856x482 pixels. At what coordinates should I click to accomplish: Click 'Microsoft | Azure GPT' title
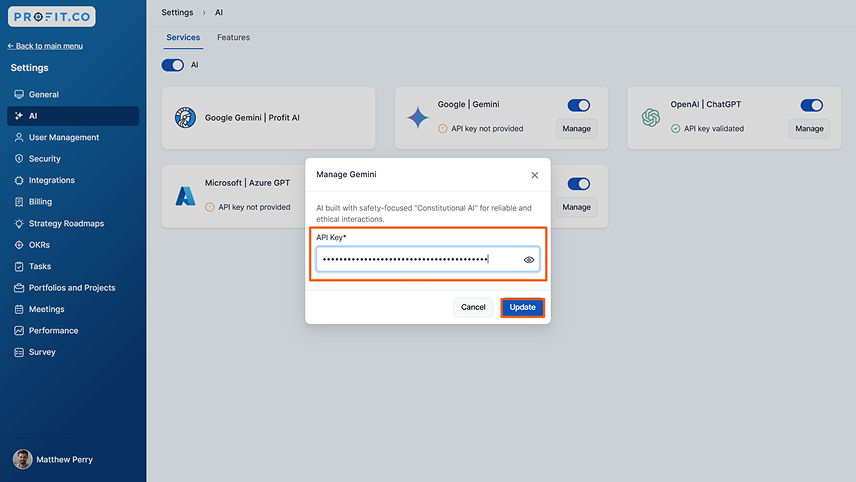247,183
